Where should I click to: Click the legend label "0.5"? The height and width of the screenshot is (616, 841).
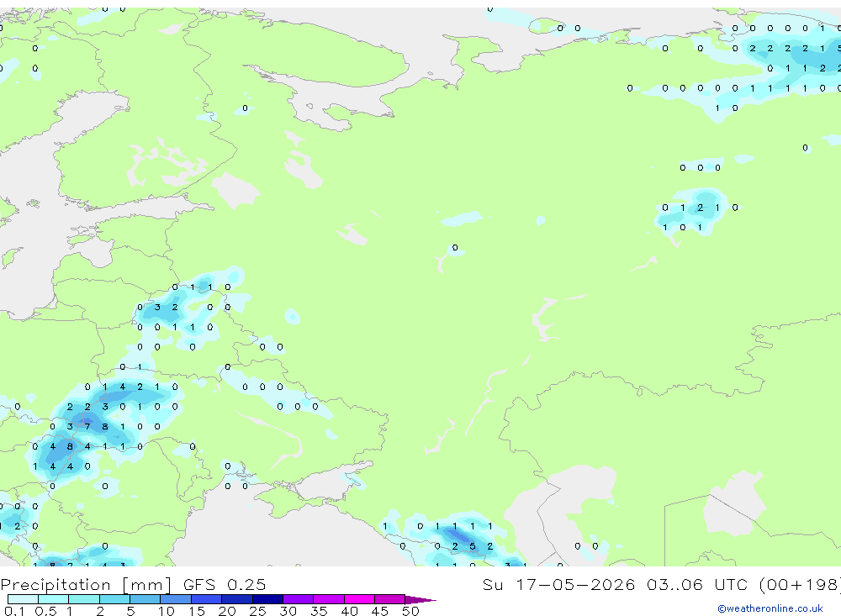coord(45,611)
